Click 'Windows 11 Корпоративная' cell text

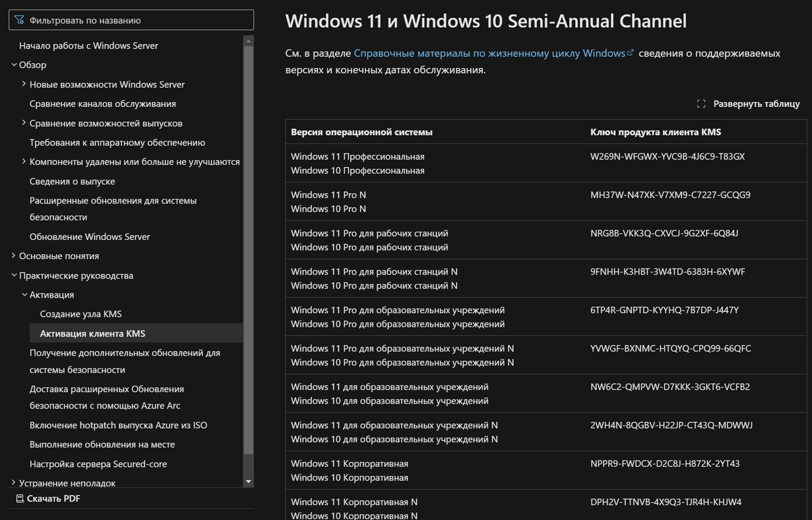coord(350,464)
